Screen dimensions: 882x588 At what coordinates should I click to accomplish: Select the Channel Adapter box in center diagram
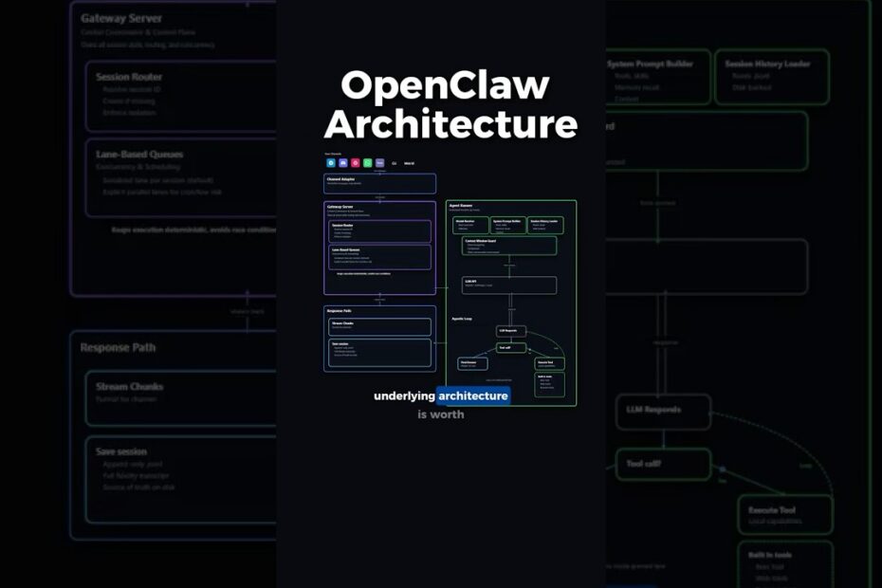[379, 183]
